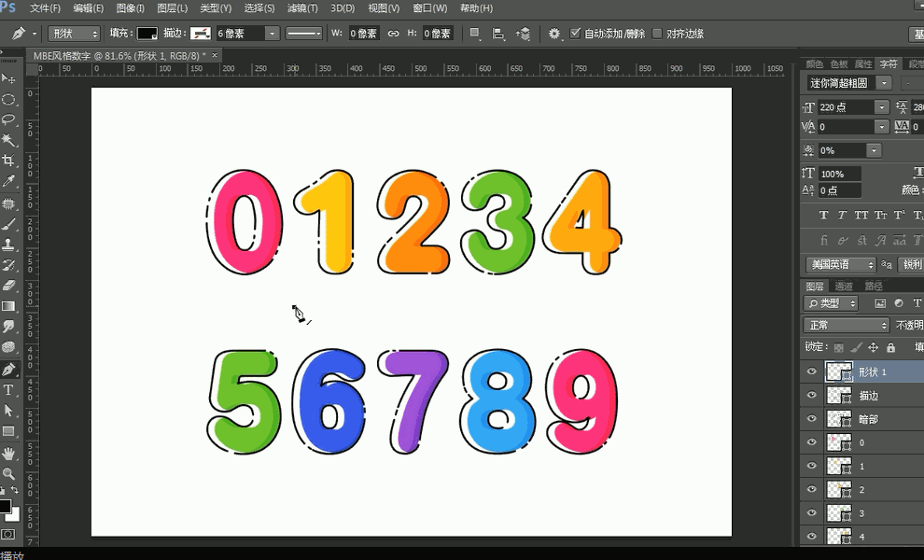924x560 pixels.
Task: Apply faux italic text style
Action: [x=842, y=216]
